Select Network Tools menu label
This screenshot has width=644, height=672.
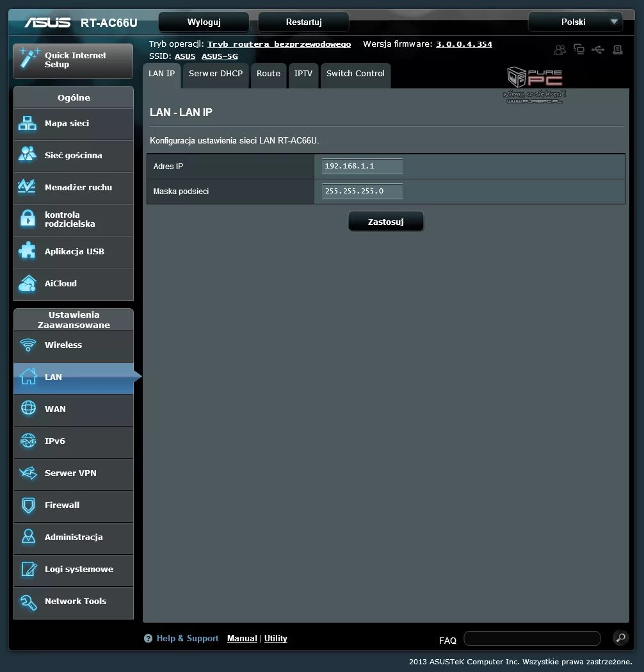tap(76, 602)
